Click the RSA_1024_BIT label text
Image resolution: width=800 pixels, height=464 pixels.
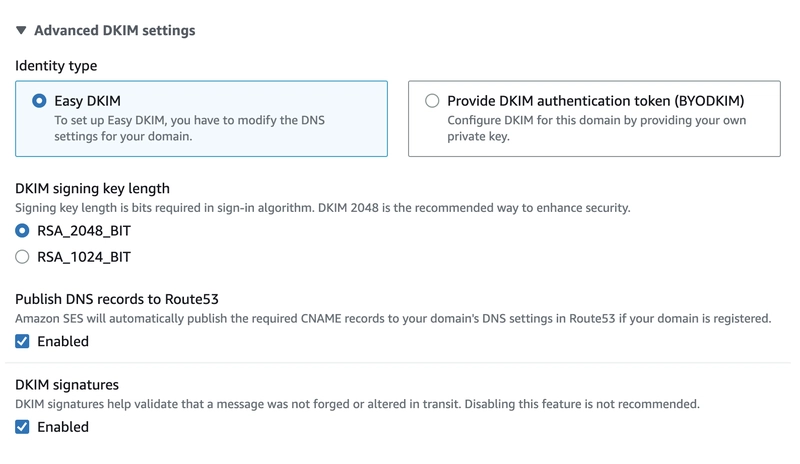coord(84,257)
